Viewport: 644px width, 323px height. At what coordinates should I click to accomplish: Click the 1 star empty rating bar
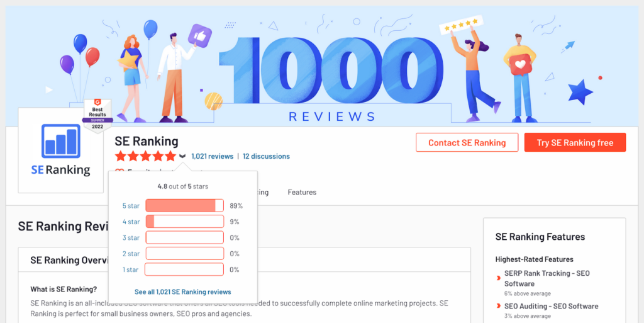point(184,269)
